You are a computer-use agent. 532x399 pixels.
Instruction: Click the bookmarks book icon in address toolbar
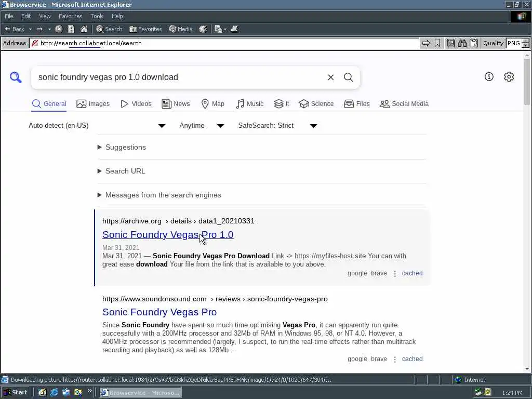pos(451,43)
